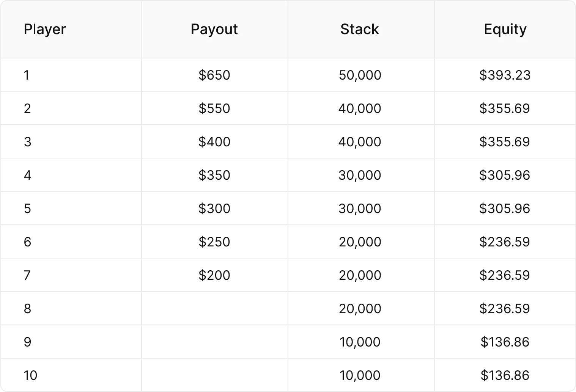Click player 9's $136.86 equity cell
The width and height of the screenshot is (576, 392).
[505, 342]
